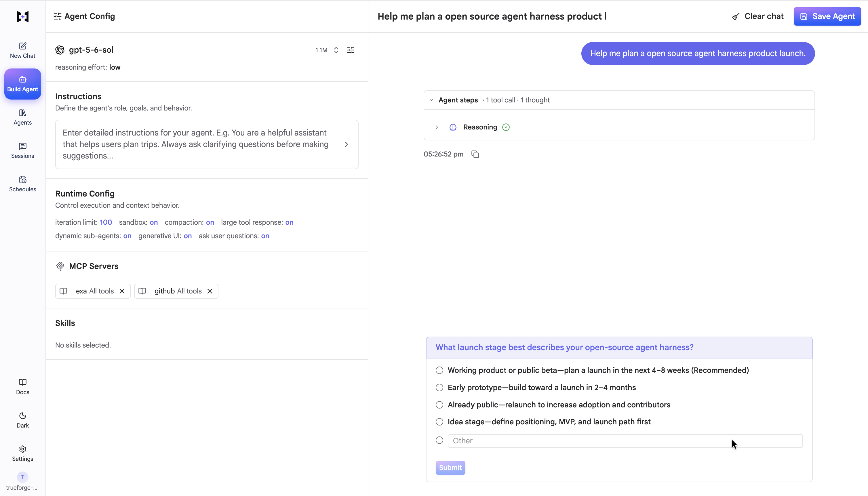The width and height of the screenshot is (868, 496).
Task: Toggle dynamic sub-agents setting
Action: pos(127,236)
